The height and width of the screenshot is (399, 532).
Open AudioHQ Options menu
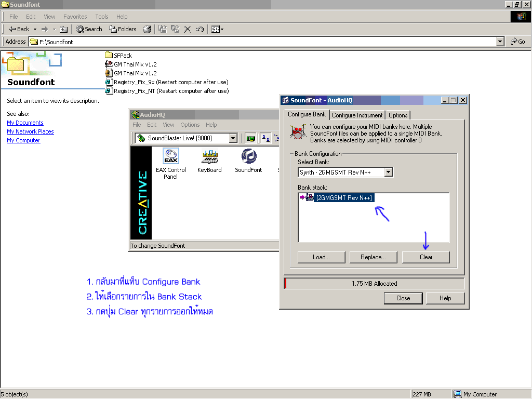point(190,125)
